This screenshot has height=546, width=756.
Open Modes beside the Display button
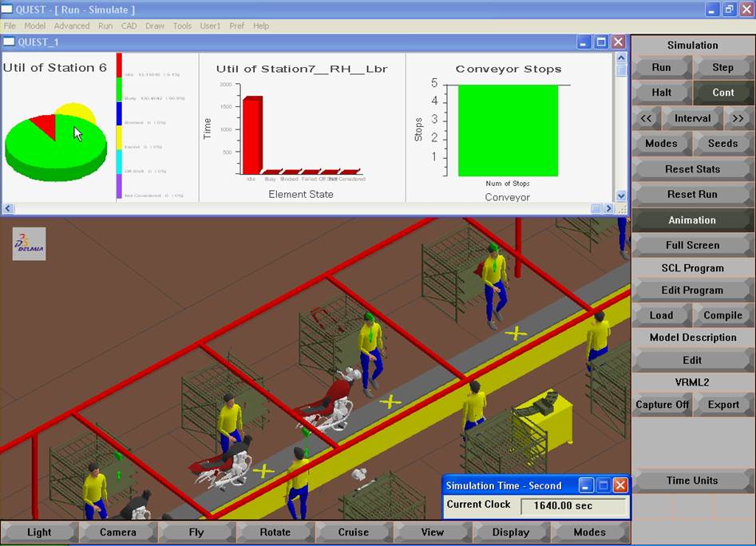(x=590, y=532)
